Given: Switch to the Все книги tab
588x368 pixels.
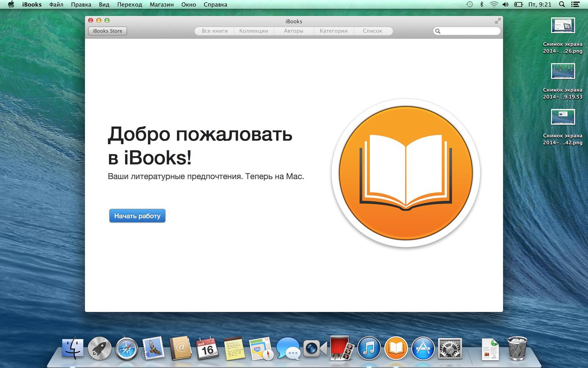Looking at the screenshot, I should (x=215, y=31).
